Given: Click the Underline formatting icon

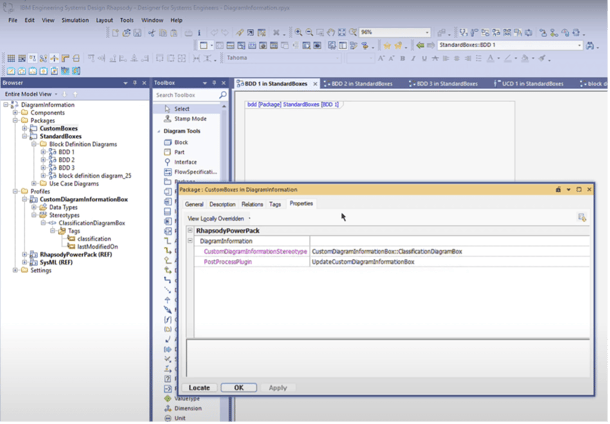Looking at the screenshot, I should [424, 58].
